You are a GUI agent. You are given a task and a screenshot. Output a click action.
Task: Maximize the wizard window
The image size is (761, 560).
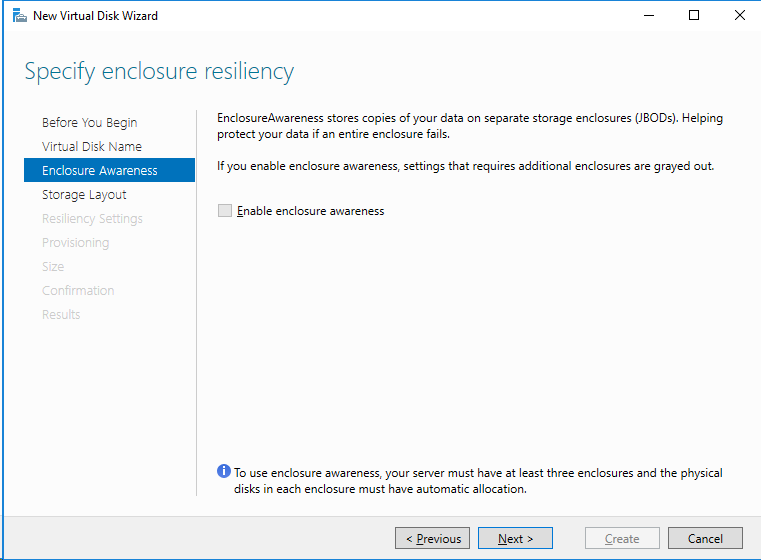click(694, 16)
